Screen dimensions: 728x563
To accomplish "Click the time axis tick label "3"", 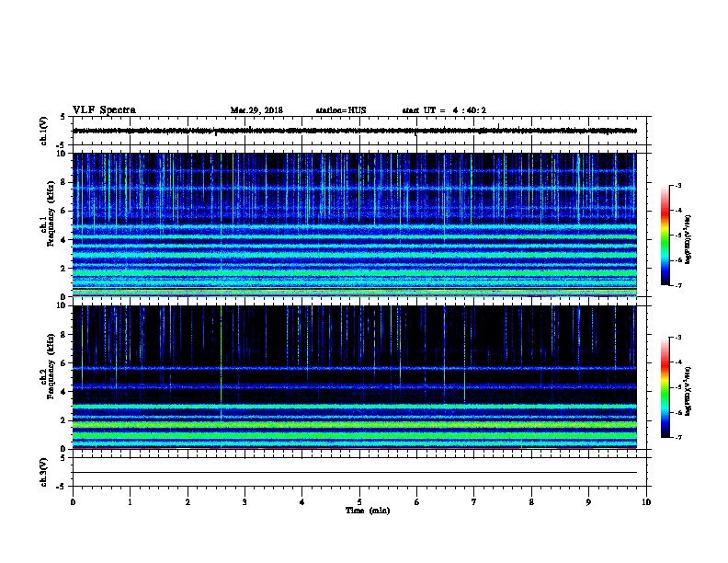I will click(245, 502).
